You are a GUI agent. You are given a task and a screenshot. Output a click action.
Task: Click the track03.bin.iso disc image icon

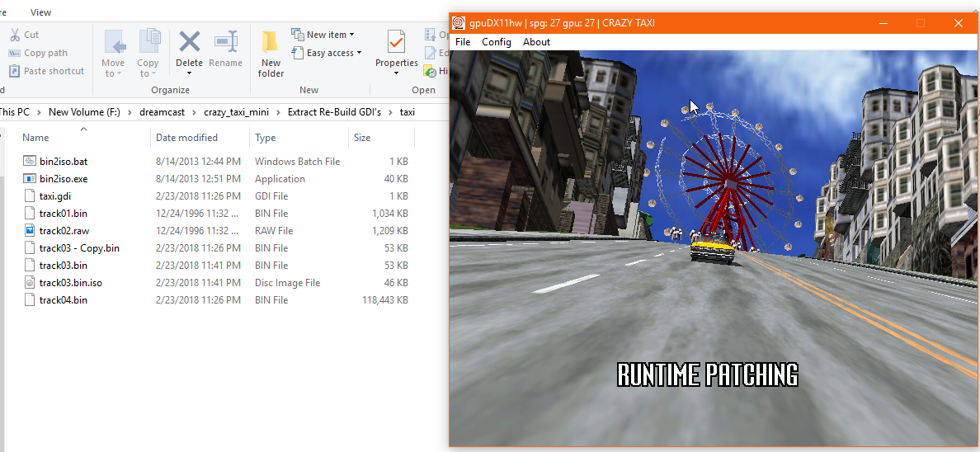(30, 283)
